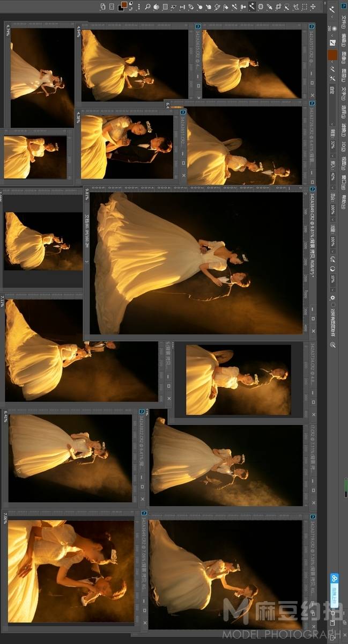348x644 pixels.
Task: Activate the 342A3719.CR2 document title bar
Action: (x=313, y=572)
